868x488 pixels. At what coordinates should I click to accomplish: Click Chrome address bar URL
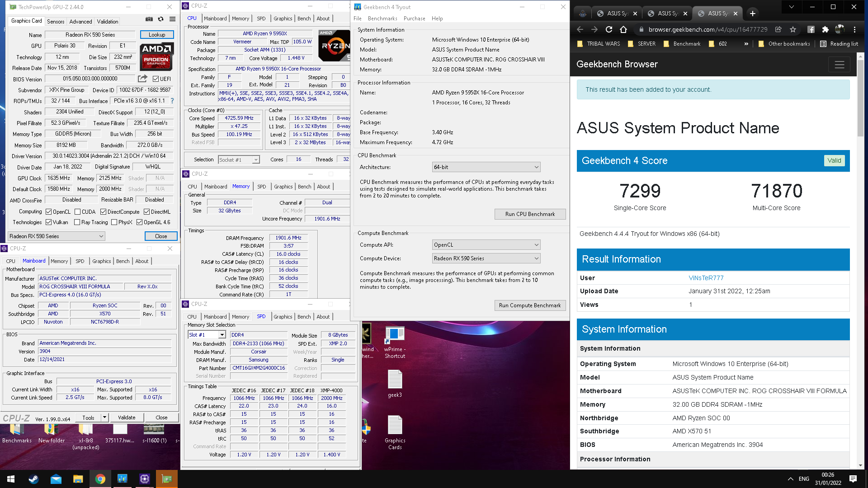pyautogui.click(x=708, y=29)
